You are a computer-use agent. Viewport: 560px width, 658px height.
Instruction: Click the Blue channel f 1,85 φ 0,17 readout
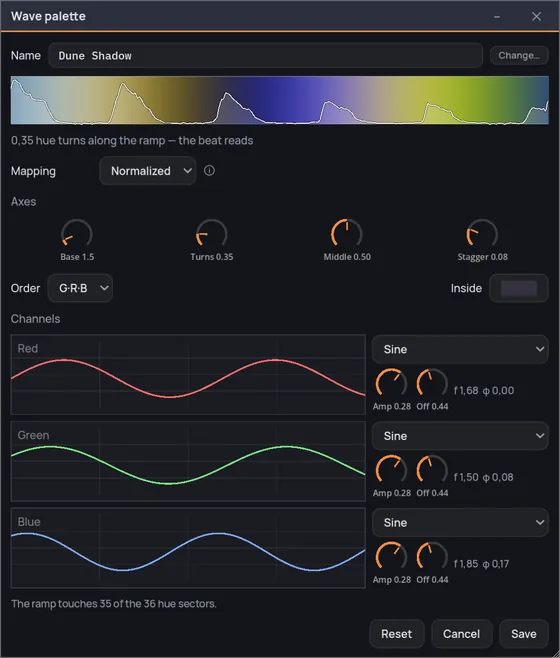pyautogui.click(x=481, y=564)
